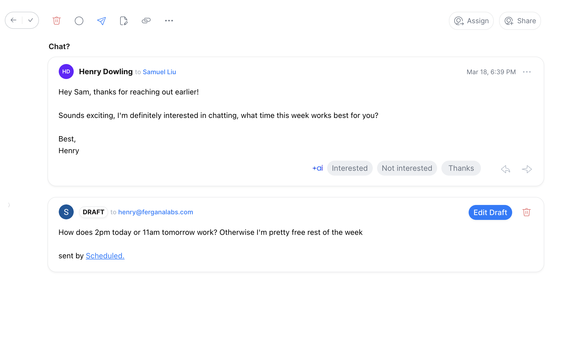Mark conversation done with checkmark icon
The height and width of the screenshot is (364, 588).
pyautogui.click(x=30, y=20)
